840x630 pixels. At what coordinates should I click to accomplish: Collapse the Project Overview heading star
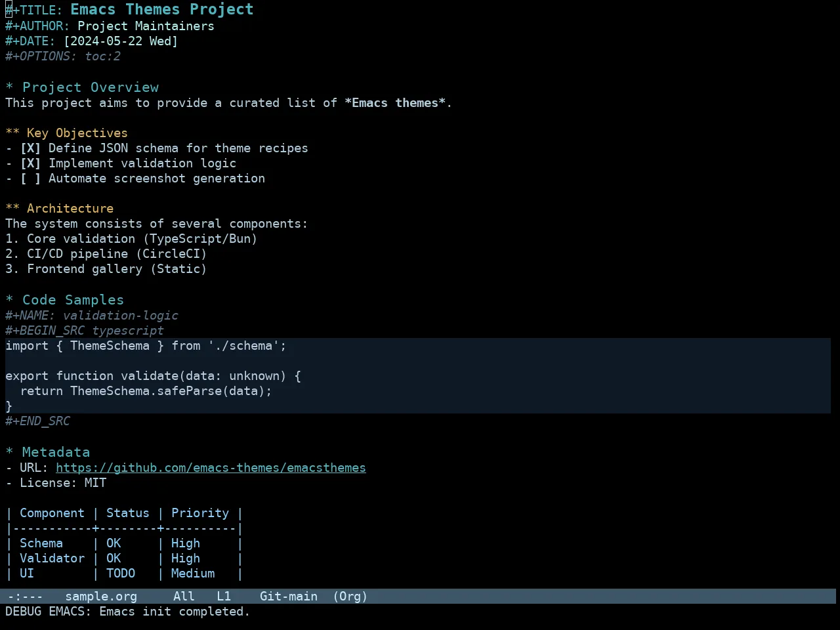click(x=9, y=88)
